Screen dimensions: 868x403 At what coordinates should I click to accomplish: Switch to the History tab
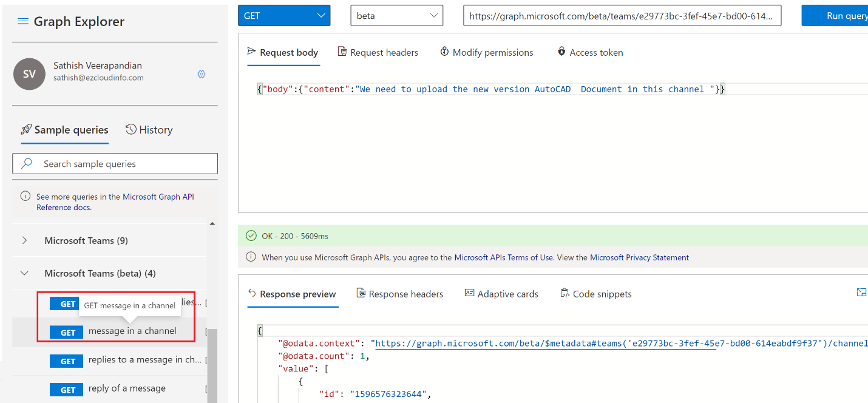click(x=149, y=130)
